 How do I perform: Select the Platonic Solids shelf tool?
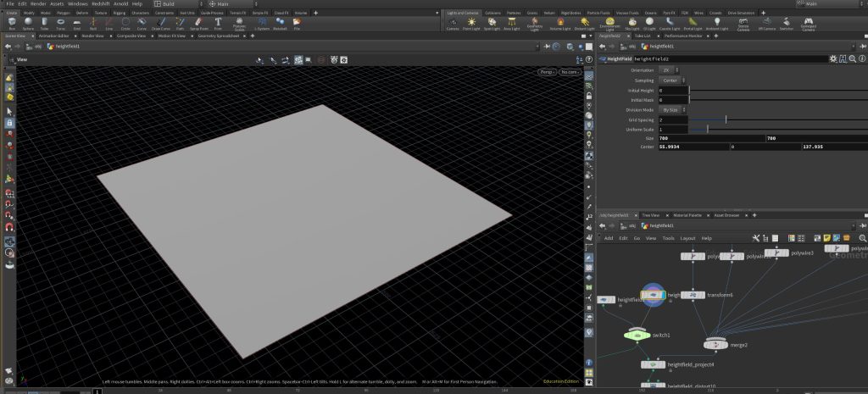click(239, 24)
